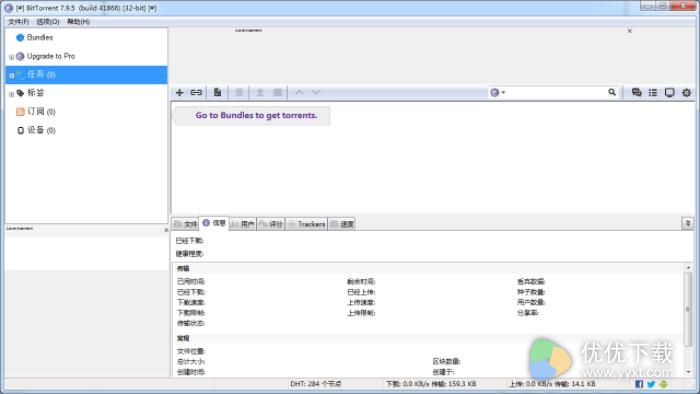
Task: Close the sidebar advertisement panel
Action: coord(166,230)
